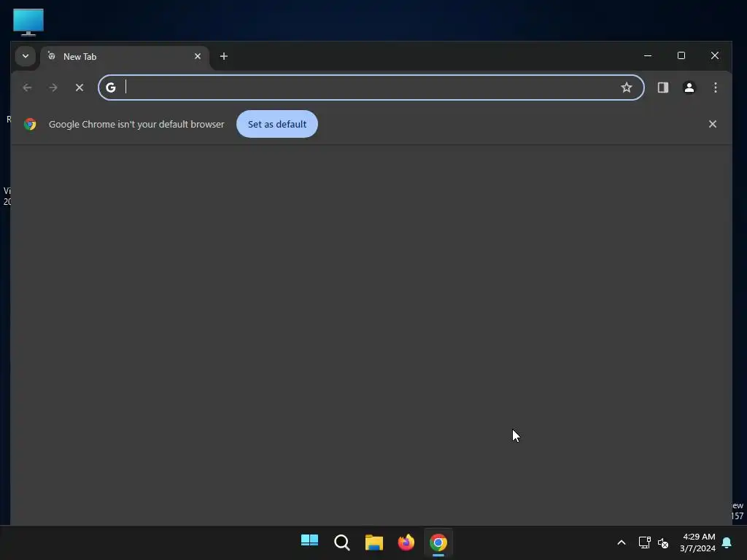Image resolution: width=747 pixels, height=560 pixels.
Task: Maximize the Chrome window
Action: click(681, 55)
